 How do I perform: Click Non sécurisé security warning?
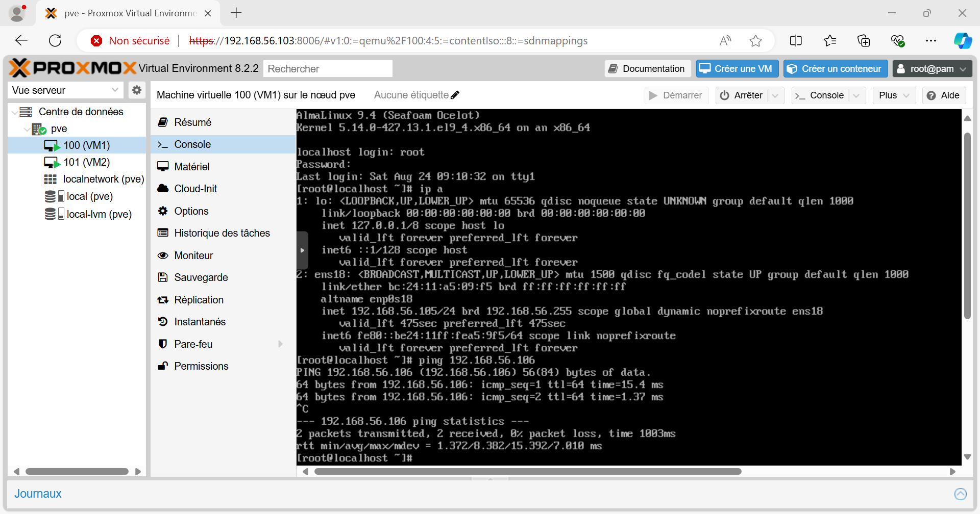click(130, 41)
